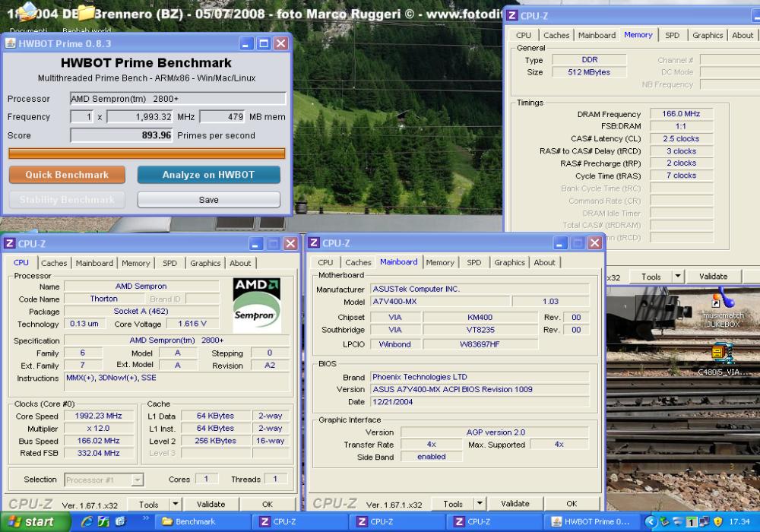The image size is (760, 532).
Task: Click CAS# Latency value 2.5 clocks
Action: click(681, 138)
